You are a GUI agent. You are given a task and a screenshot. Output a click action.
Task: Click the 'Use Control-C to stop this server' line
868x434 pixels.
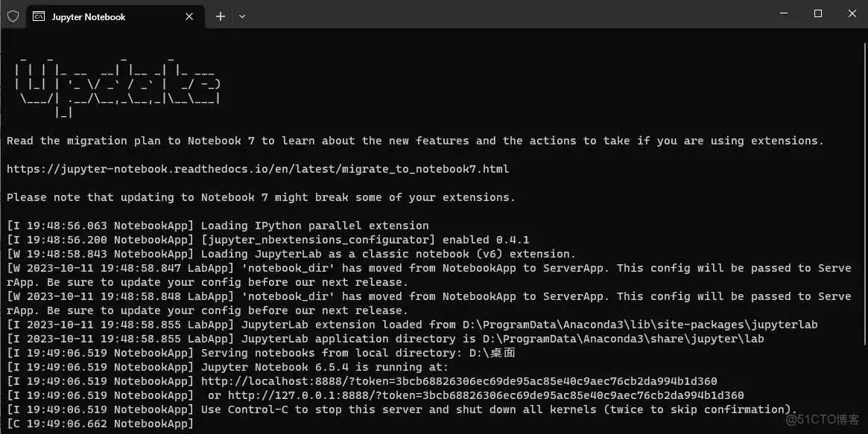click(x=499, y=409)
